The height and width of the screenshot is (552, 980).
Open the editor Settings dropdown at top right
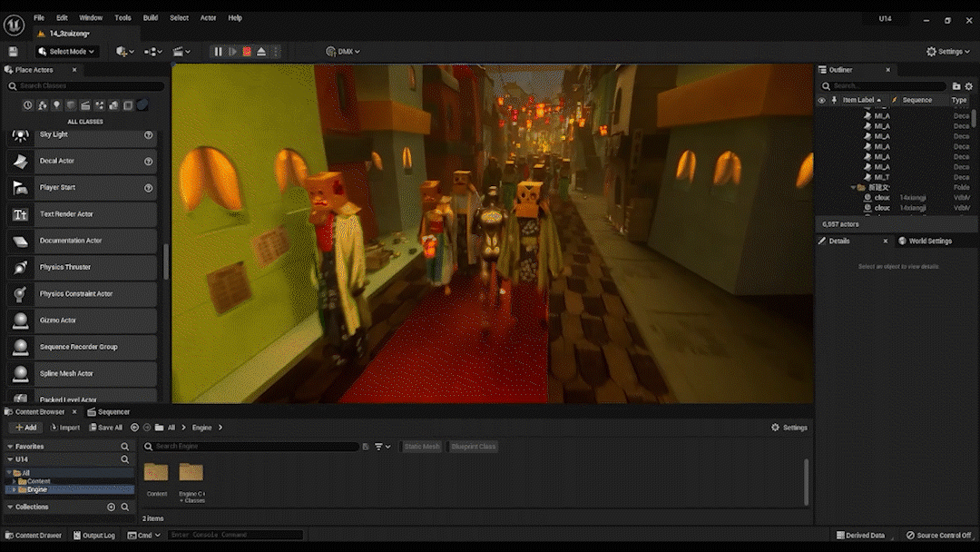[x=948, y=52]
